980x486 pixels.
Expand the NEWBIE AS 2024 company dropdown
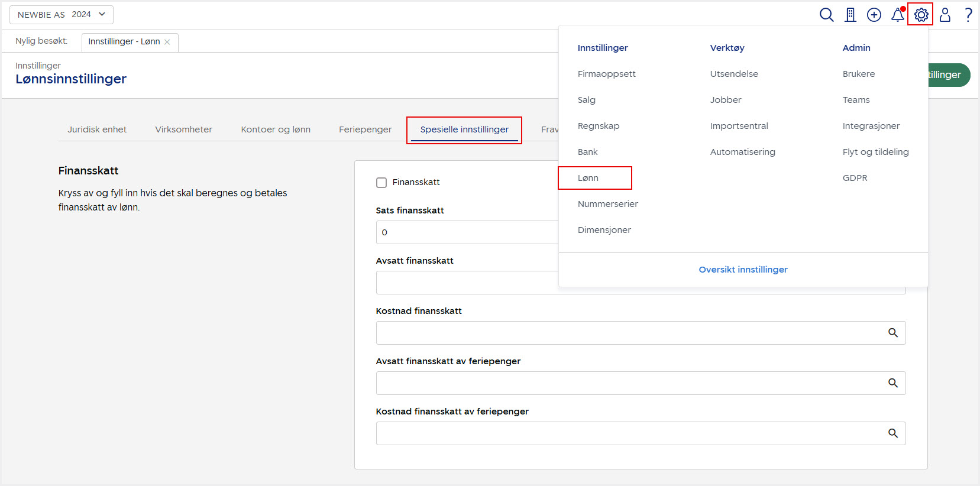point(62,15)
